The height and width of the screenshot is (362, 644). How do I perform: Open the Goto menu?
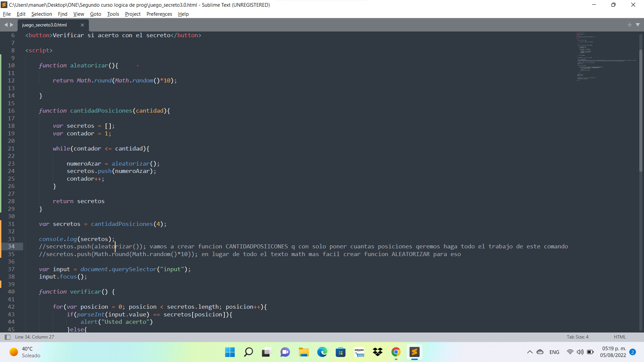point(96,14)
